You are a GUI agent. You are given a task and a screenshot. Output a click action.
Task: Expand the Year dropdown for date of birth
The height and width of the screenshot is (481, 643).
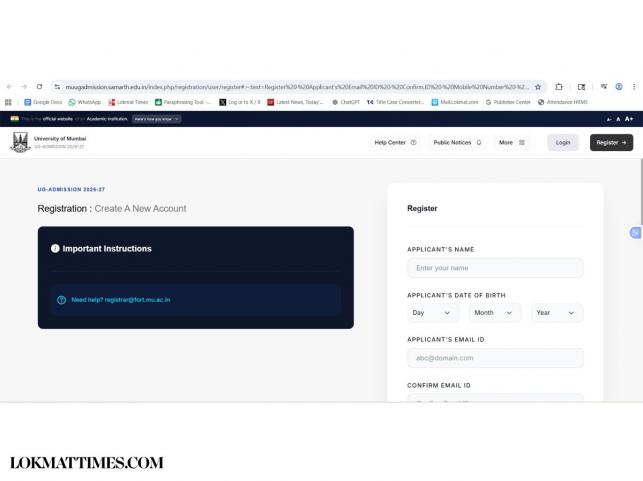point(556,313)
